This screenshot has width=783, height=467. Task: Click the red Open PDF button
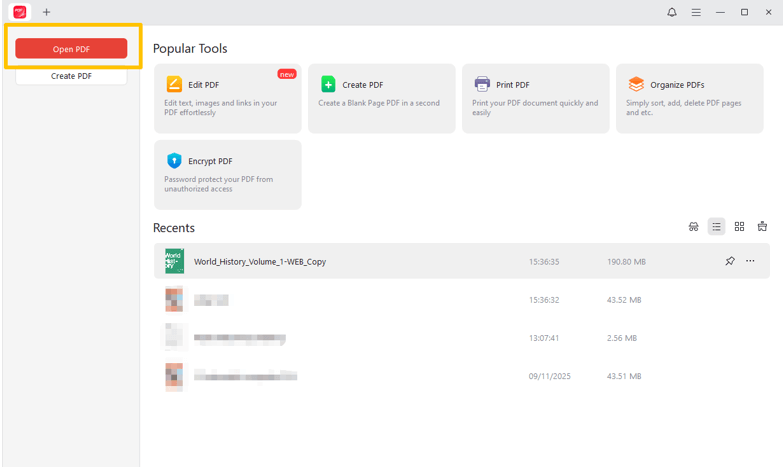point(71,49)
